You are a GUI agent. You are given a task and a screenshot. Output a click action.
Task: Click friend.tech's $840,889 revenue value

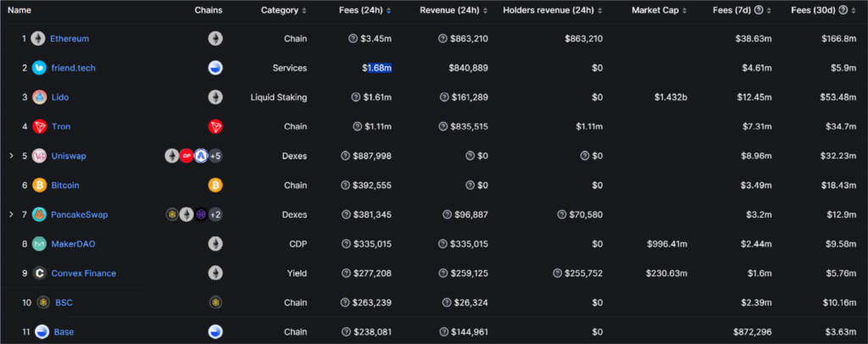[468, 68]
